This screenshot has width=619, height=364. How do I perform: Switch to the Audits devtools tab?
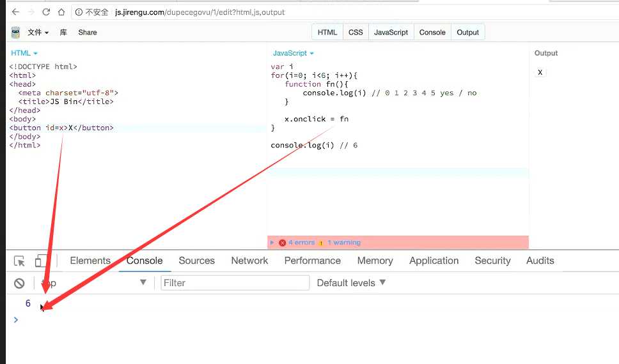(540, 261)
